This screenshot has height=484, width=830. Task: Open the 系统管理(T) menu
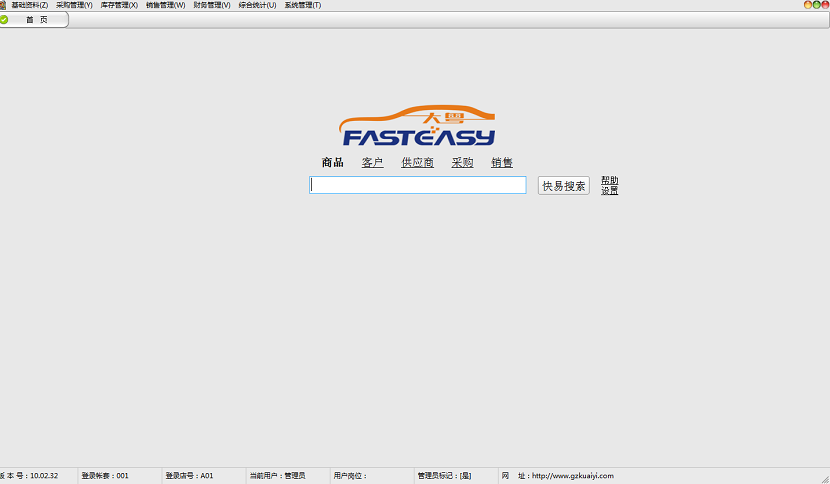[x=303, y=5]
